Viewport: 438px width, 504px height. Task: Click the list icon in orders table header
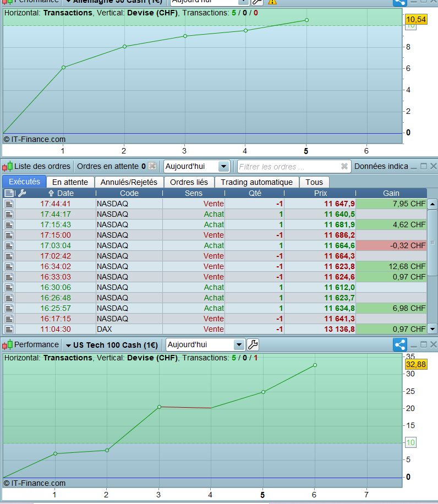click(9, 193)
